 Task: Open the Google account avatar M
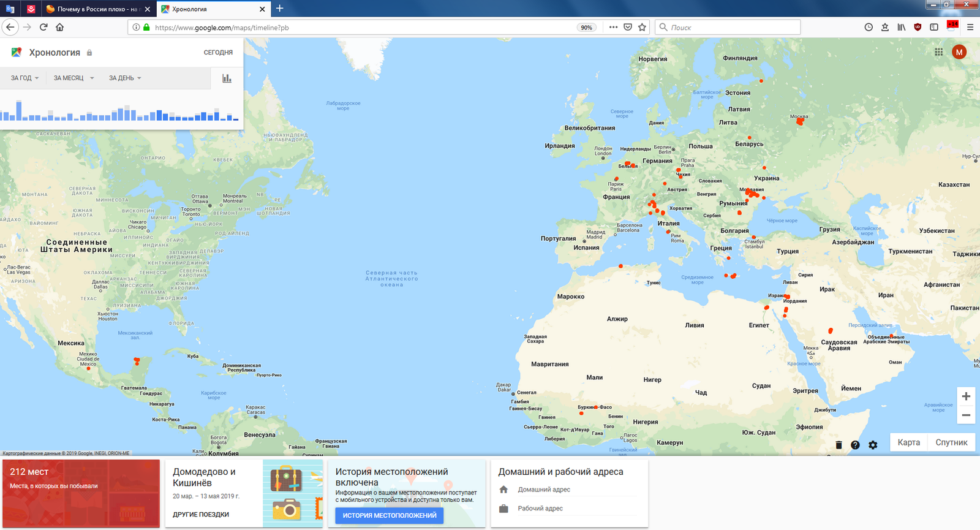(x=959, y=52)
